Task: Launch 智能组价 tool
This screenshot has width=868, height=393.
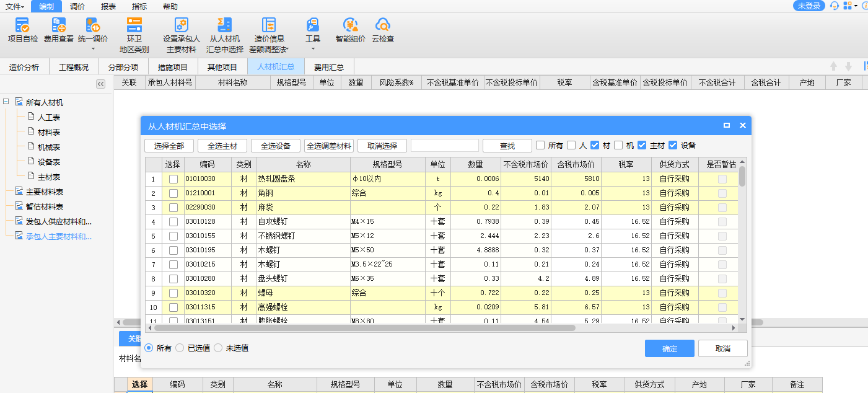Action: click(x=351, y=30)
